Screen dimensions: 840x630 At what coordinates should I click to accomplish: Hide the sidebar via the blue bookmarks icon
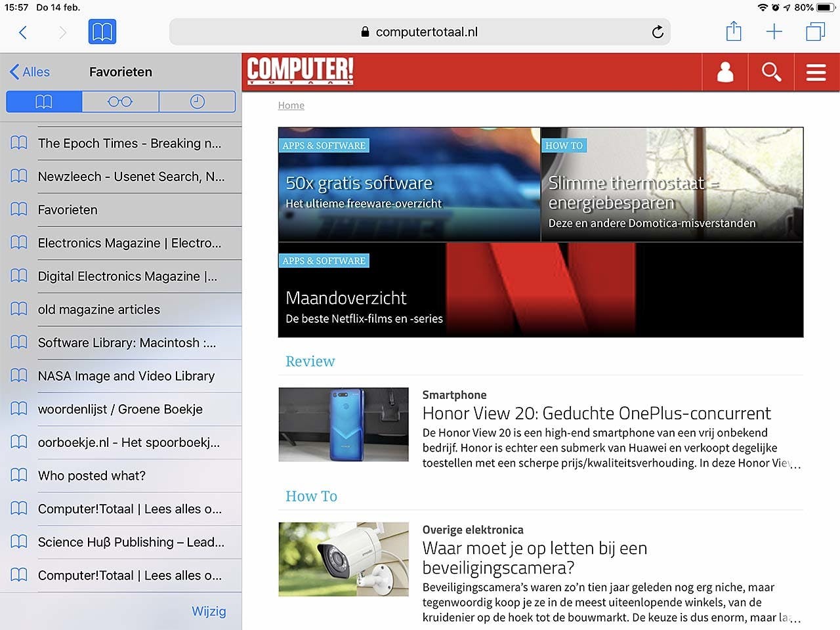click(102, 31)
